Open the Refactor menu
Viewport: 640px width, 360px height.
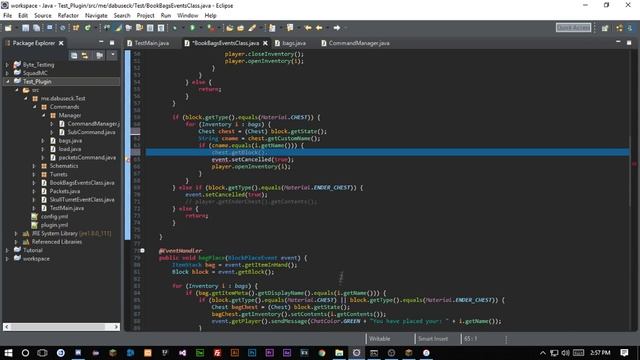coord(68,16)
